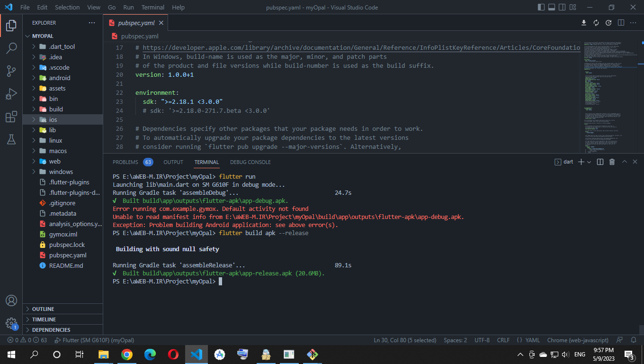Image resolution: width=644 pixels, height=364 pixels.
Task: Open the Testing flask icon view
Action: 11,139
